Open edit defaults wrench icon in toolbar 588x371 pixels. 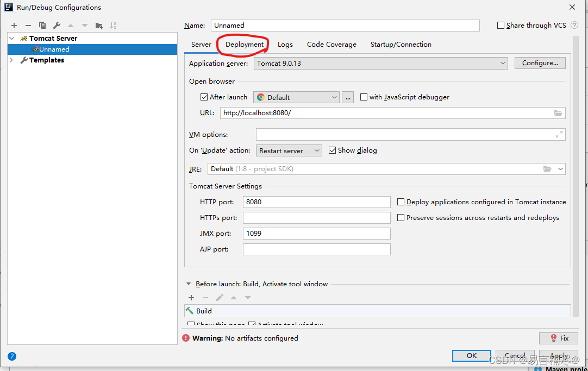click(x=57, y=26)
